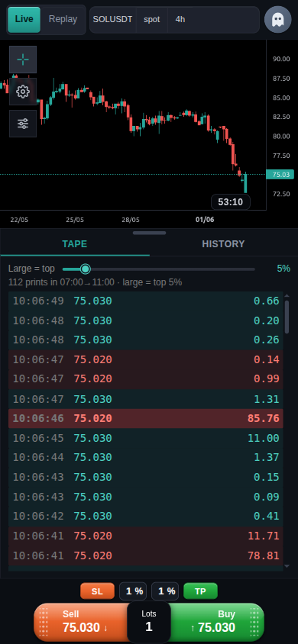Click the tape scroll up arrow

coord(287,296)
